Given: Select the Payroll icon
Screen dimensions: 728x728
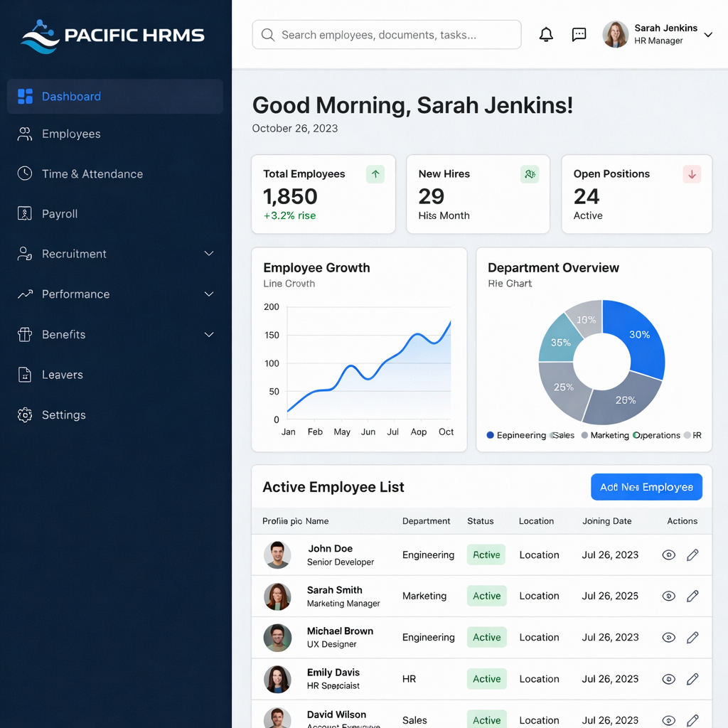Looking at the screenshot, I should 23,213.
